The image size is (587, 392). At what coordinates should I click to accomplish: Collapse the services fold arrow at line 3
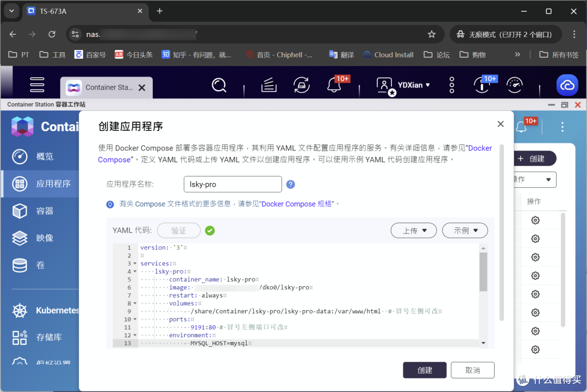point(135,264)
